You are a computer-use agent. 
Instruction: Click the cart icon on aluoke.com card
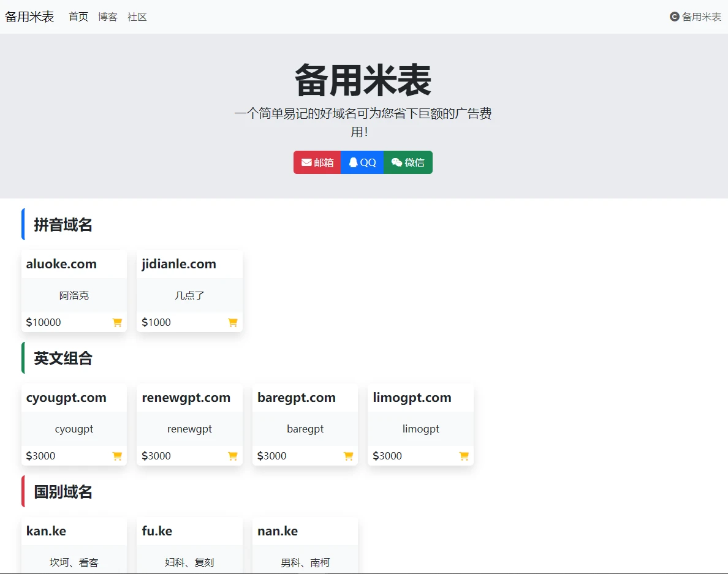point(117,322)
